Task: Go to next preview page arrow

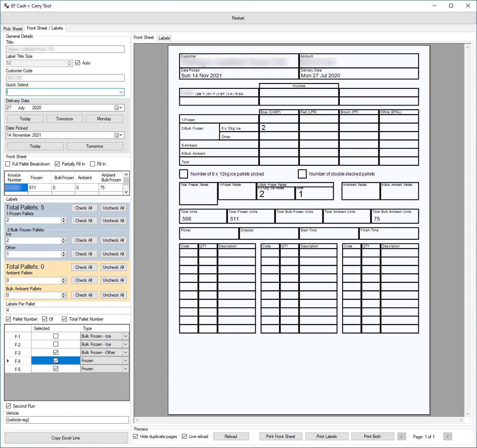Action: coord(447,437)
